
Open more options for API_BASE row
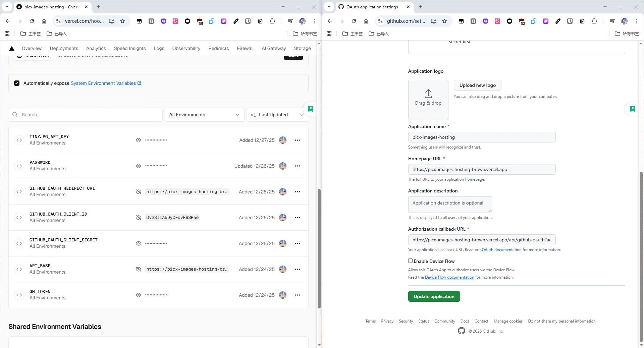tap(298, 269)
